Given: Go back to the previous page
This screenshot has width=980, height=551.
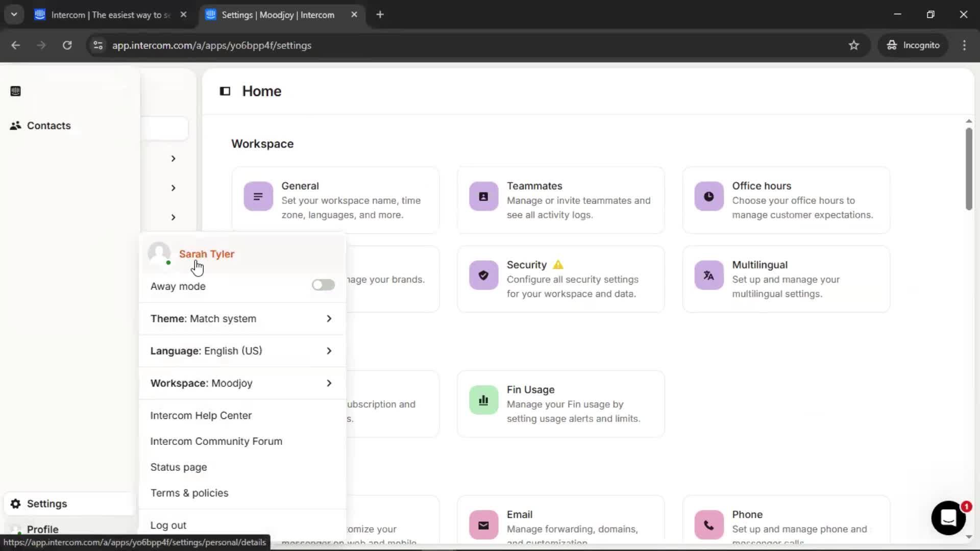Looking at the screenshot, I should (16, 45).
